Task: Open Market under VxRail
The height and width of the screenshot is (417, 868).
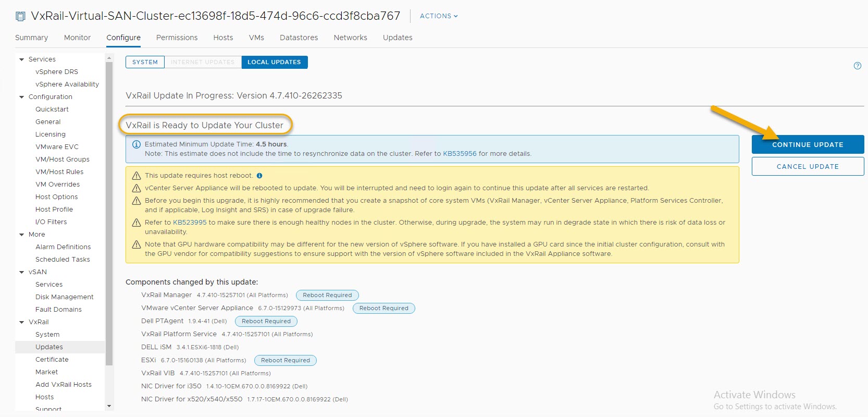Action: click(47, 372)
